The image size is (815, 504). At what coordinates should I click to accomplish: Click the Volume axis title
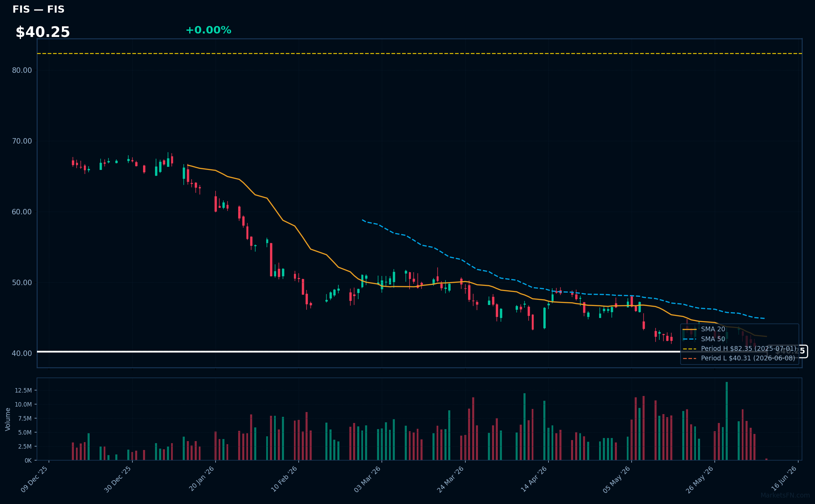tap(8, 419)
